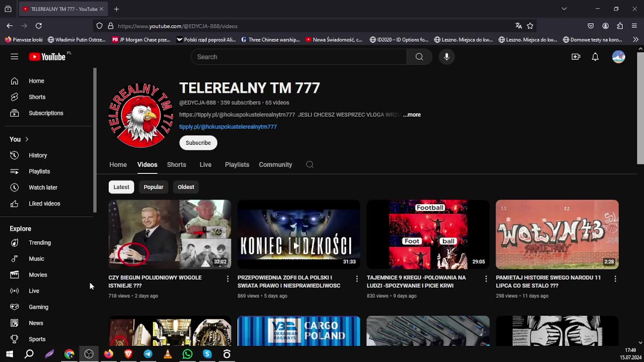The image size is (644, 362).
Task: Switch to the channel Home tab
Action: 118,164
